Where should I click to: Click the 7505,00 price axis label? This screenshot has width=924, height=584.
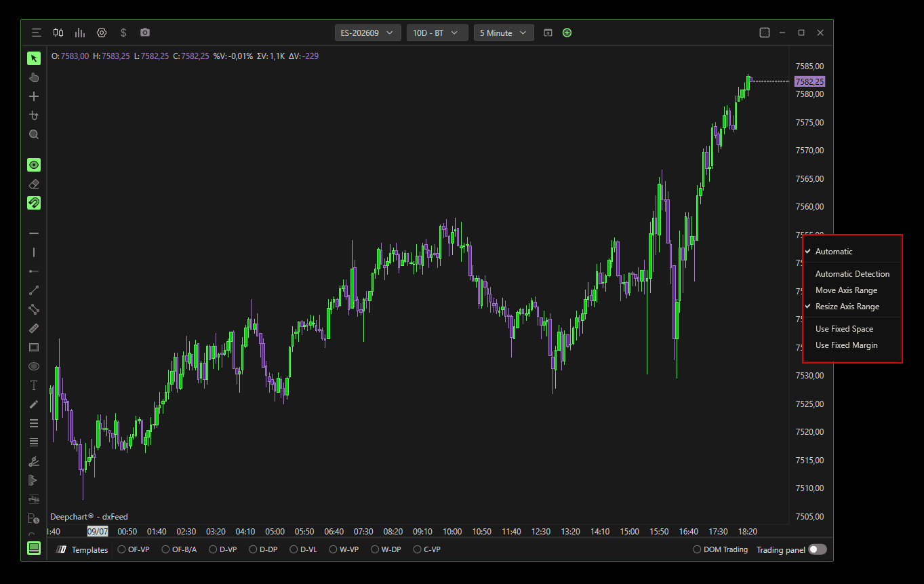[x=809, y=516]
